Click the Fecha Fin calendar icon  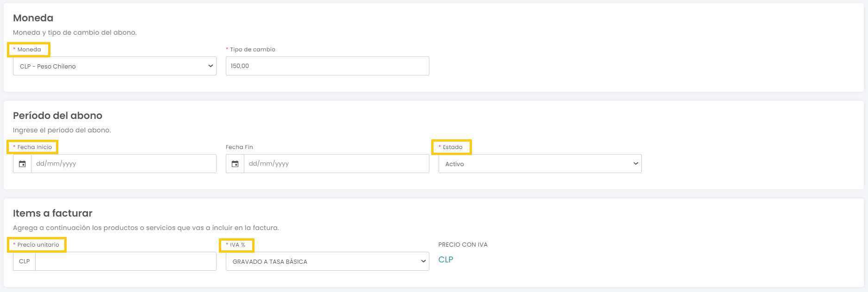tap(235, 164)
